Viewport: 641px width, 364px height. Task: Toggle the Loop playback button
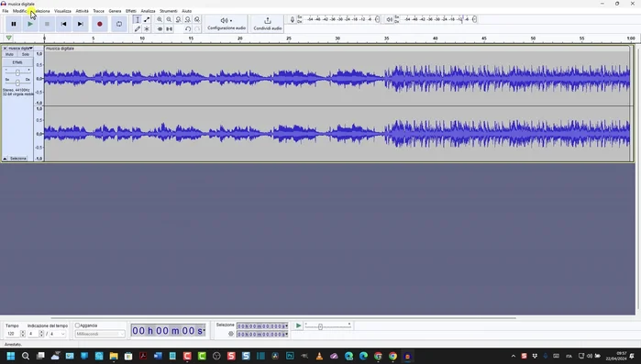119,24
